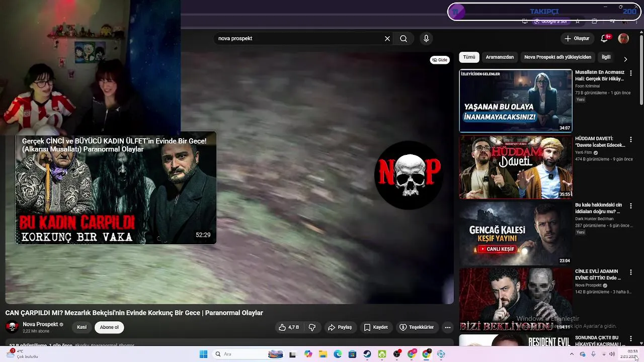The image size is (644, 362).
Task: Open options menu for 'CİNLE EVLİ ADAMIN' video
Action: (631, 272)
